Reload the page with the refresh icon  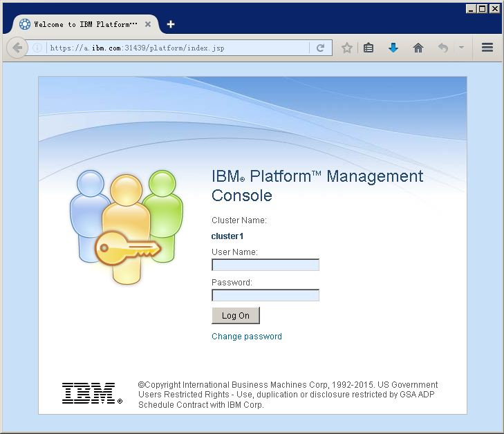click(x=320, y=48)
